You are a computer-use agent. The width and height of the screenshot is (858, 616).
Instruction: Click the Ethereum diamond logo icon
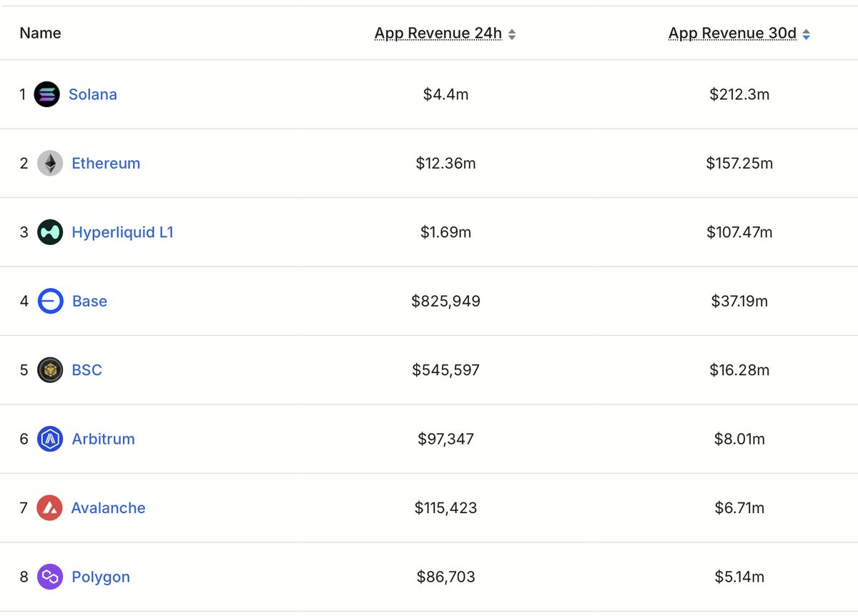pos(50,164)
